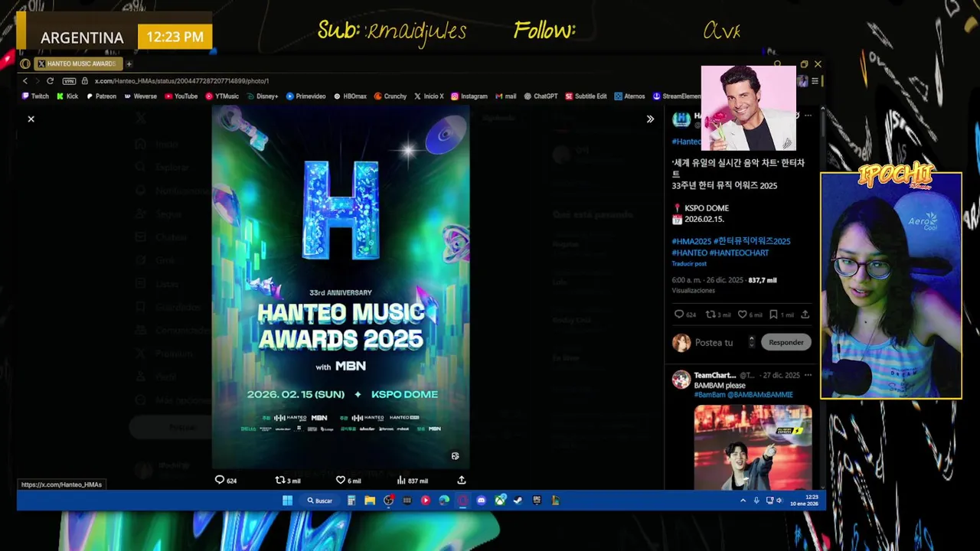980x551 pixels.
Task: Open the Primevideo bookmark
Action: click(306, 96)
